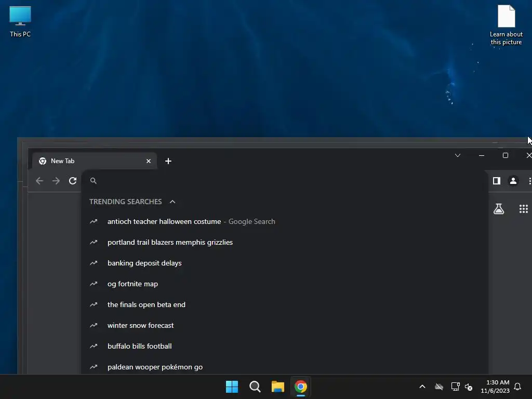
Task: Select suggestion og fortnite map
Action: [x=285, y=284]
